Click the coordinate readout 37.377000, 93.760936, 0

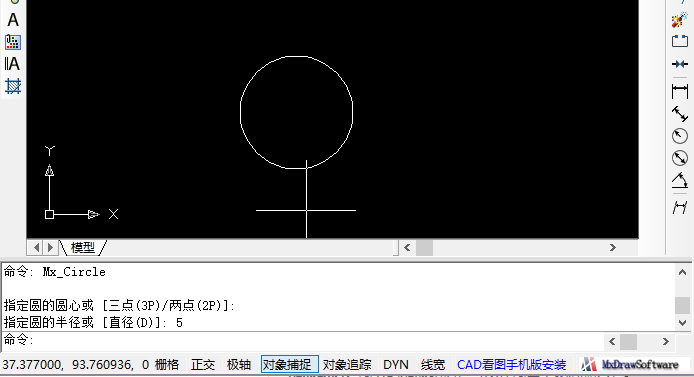point(76,365)
